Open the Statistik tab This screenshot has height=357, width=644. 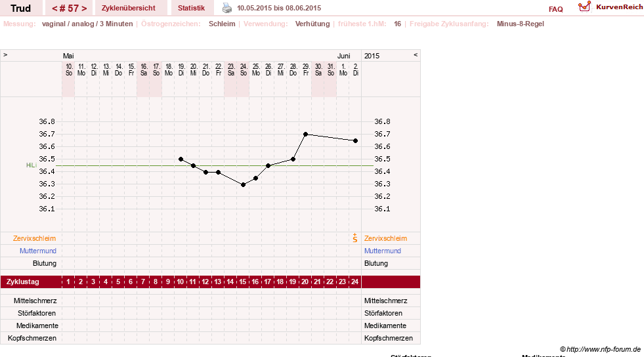coord(192,8)
